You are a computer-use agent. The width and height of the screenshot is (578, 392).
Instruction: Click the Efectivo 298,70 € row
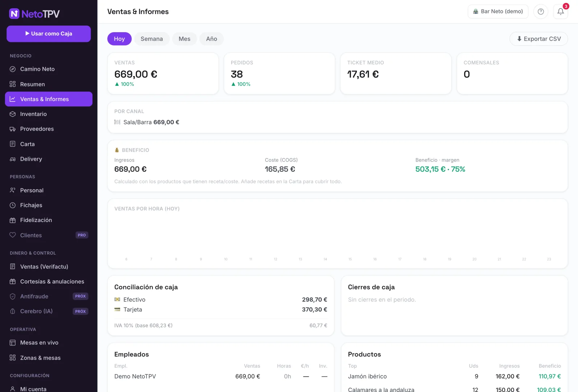221,300
